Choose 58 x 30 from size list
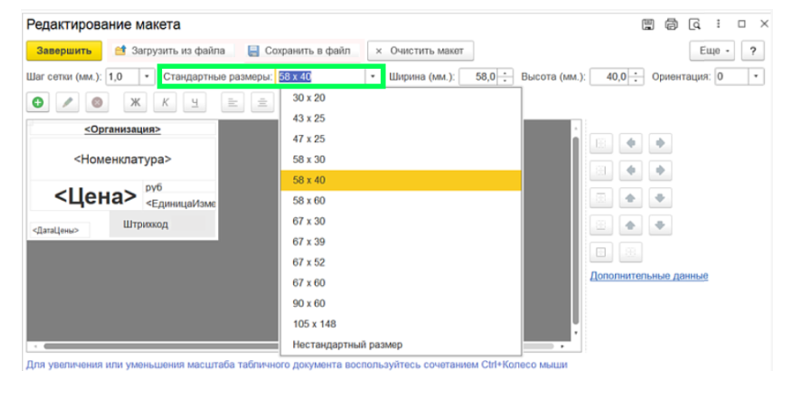793x394 pixels. (x=401, y=160)
